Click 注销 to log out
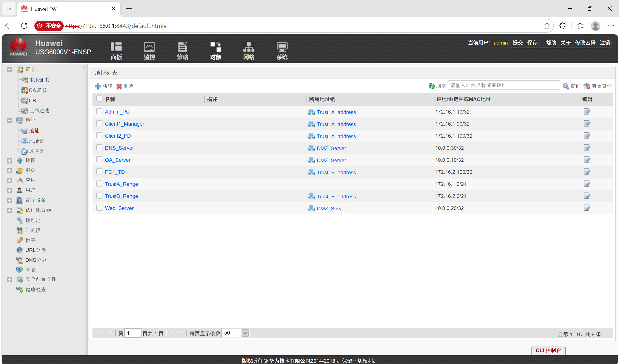The image size is (619, 364). coord(605,43)
